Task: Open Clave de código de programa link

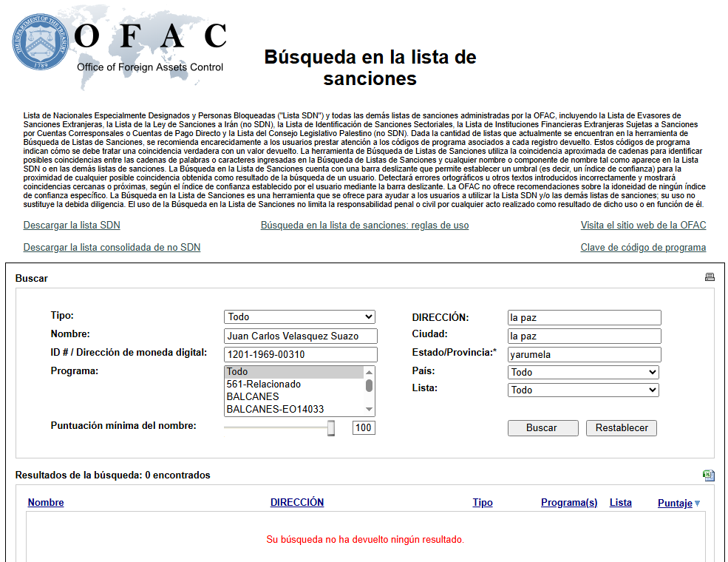Action: pyautogui.click(x=643, y=248)
